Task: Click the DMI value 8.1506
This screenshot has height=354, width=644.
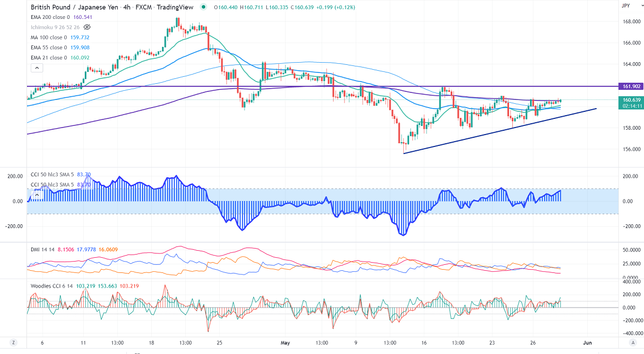Action: pos(66,250)
